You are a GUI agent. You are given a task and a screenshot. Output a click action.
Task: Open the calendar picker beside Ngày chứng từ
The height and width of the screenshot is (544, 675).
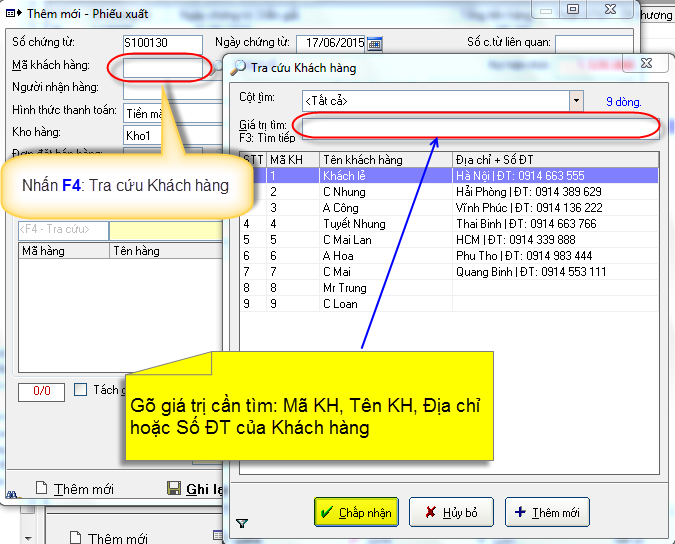(x=375, y=44)
